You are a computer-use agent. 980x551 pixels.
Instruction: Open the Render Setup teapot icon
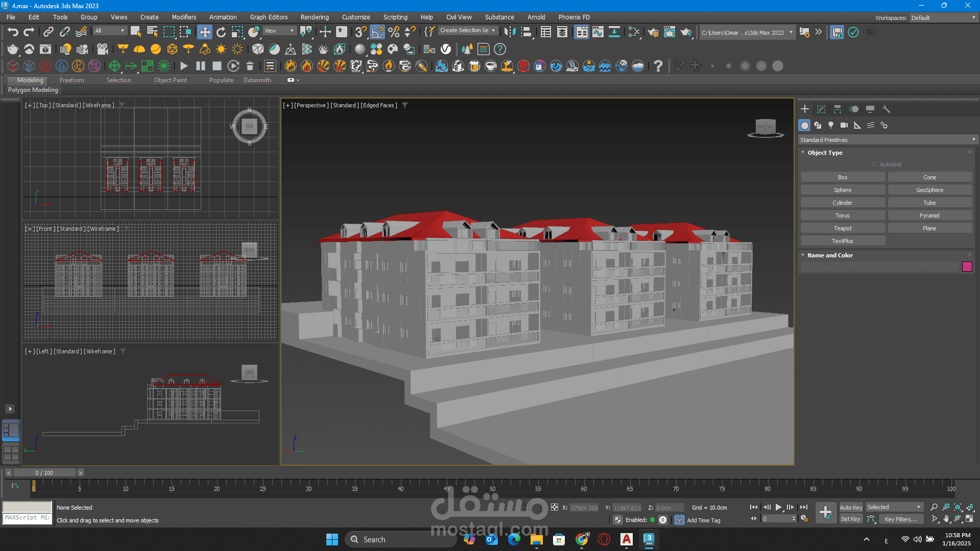[653, 32]
